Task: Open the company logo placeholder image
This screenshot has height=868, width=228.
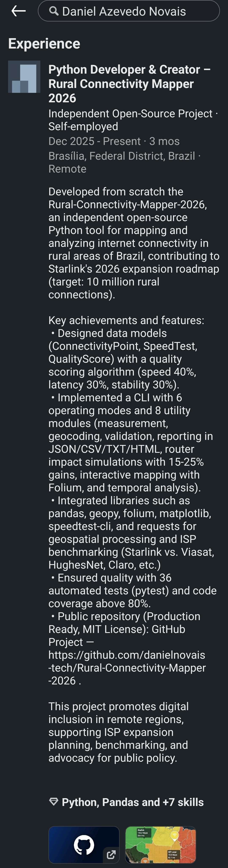Action: (x=24, y=77)
